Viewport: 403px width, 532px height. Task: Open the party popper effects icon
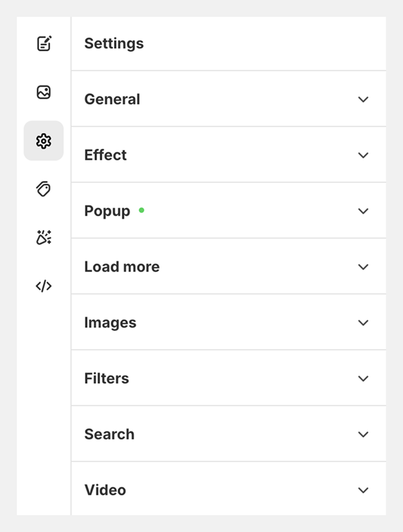[x=44, y=238]
